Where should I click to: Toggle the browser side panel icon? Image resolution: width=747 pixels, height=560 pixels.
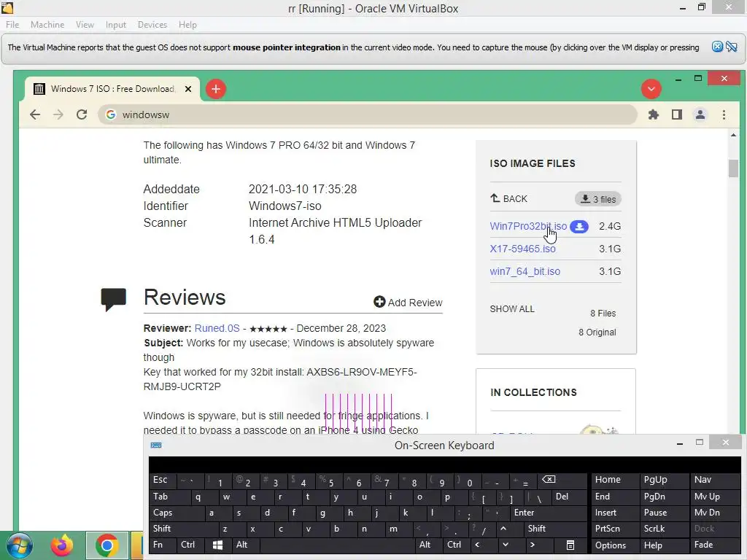(677, 114)
